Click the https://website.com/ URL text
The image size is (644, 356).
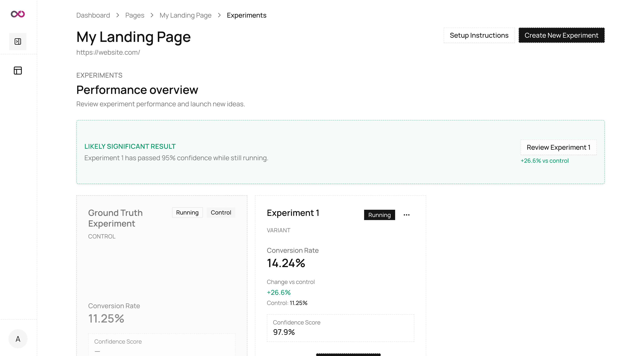(x=108, y=52)
